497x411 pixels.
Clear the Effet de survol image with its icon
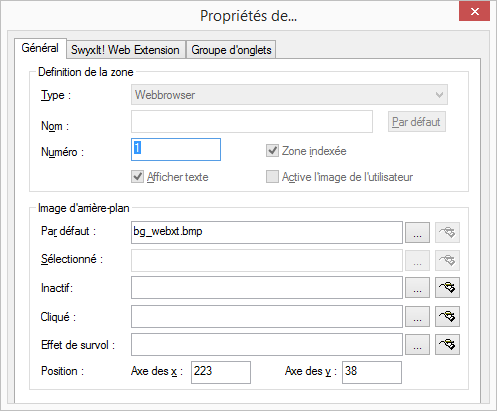point(447,345)
